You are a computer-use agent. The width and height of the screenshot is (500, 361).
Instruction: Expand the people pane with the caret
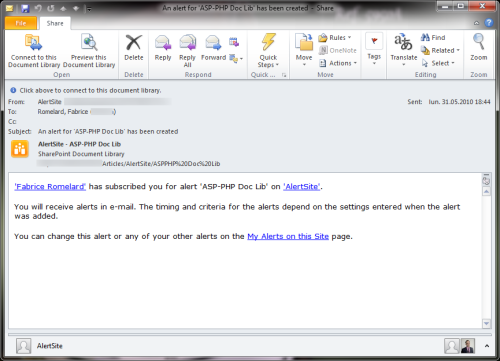pyautogui.click(x=487, y=346)
